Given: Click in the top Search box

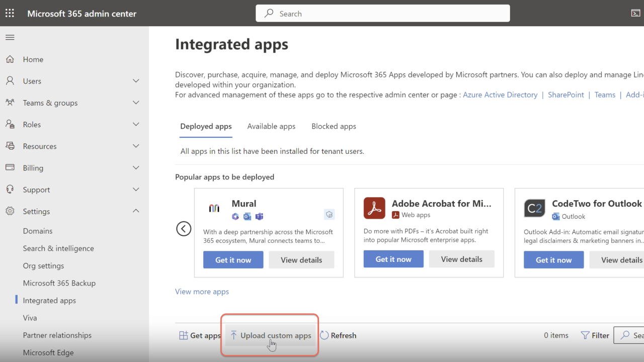Looking at the screenshot, I should coord(382,14).
